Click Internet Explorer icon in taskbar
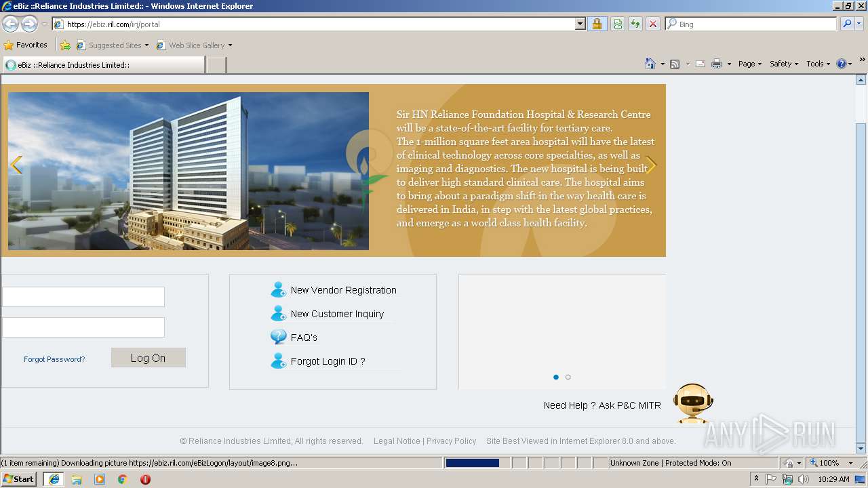This screenshot has height=488, width=868. pyautogui.click(x=54, y=479)
